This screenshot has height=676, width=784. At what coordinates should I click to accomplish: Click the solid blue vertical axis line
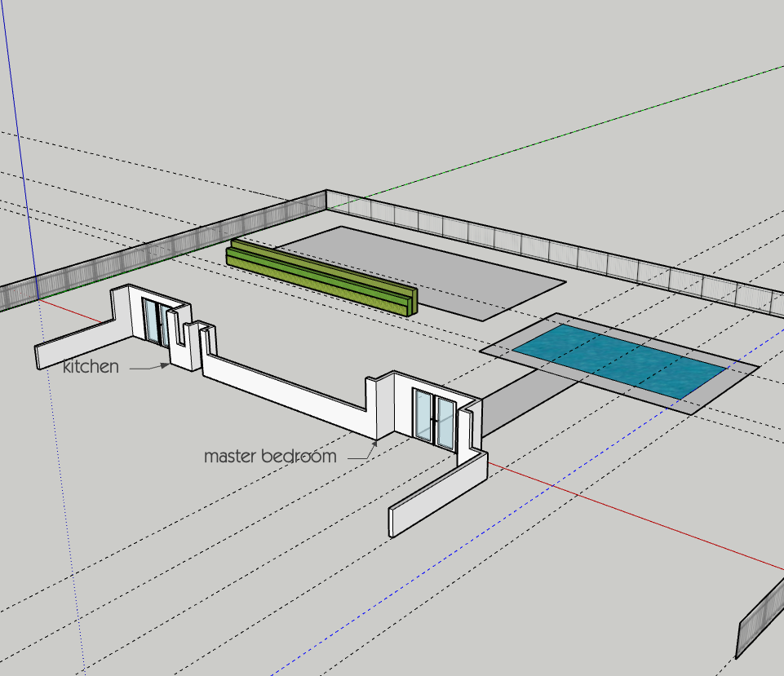point(19,150)
